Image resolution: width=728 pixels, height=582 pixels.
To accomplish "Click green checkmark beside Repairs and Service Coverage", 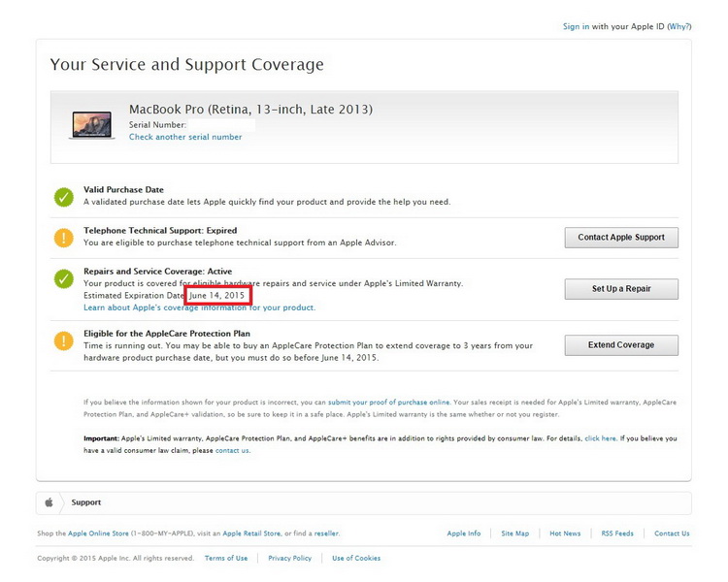I will pyautogui.click(x=64, y=278).
